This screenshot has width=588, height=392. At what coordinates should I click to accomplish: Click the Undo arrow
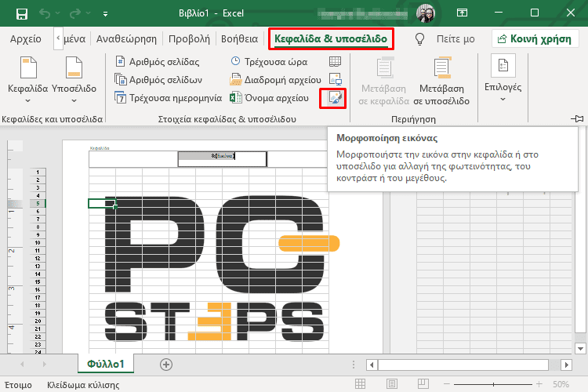pyautogui.click(x=45, y=13)
